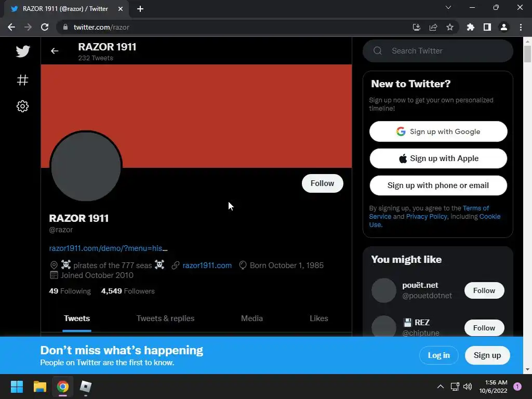The width and height of the screenshot is (532, 399).
Task: Click the page vertical scrollbar thumb
Action: pos(527,54)
